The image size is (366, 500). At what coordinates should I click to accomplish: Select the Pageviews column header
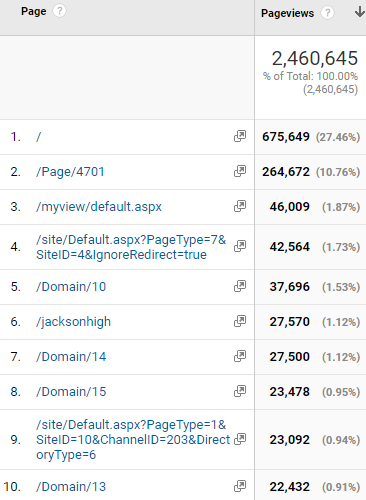[287, 13]
